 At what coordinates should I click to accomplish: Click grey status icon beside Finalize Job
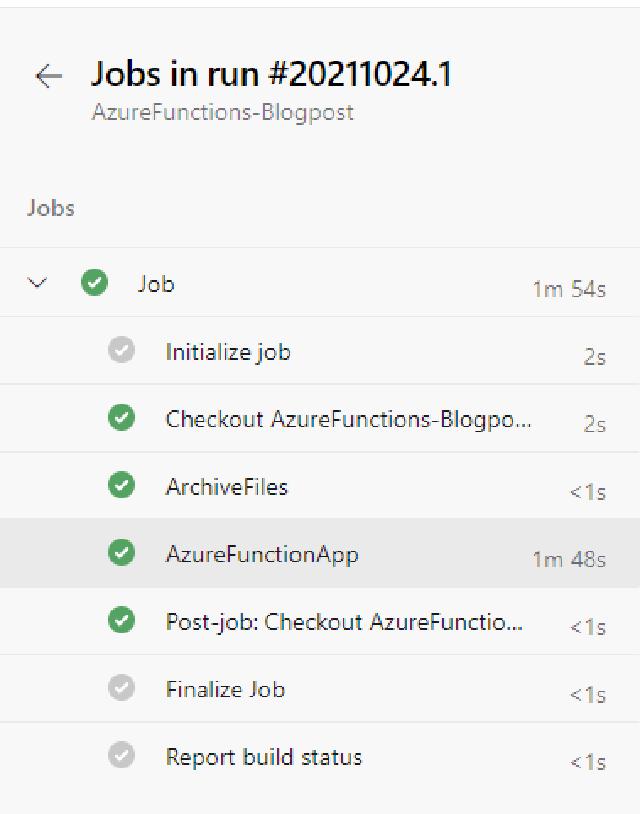coord(121,688)
